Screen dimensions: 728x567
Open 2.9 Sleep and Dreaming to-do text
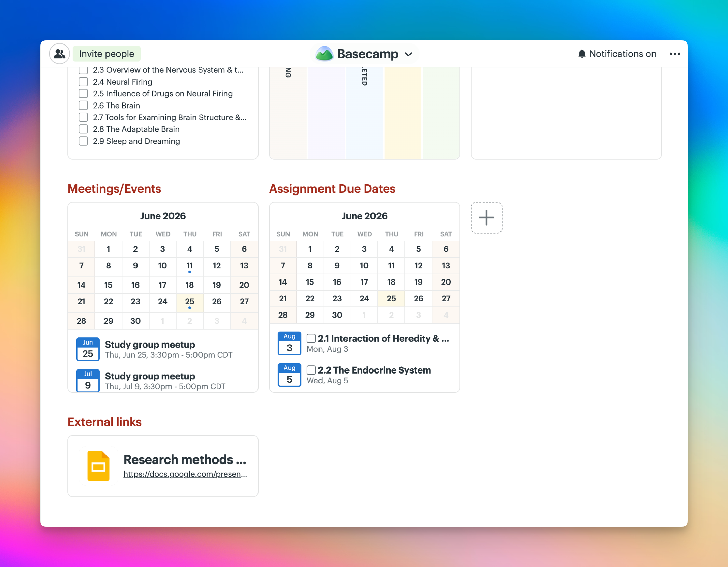click(136, 141)
